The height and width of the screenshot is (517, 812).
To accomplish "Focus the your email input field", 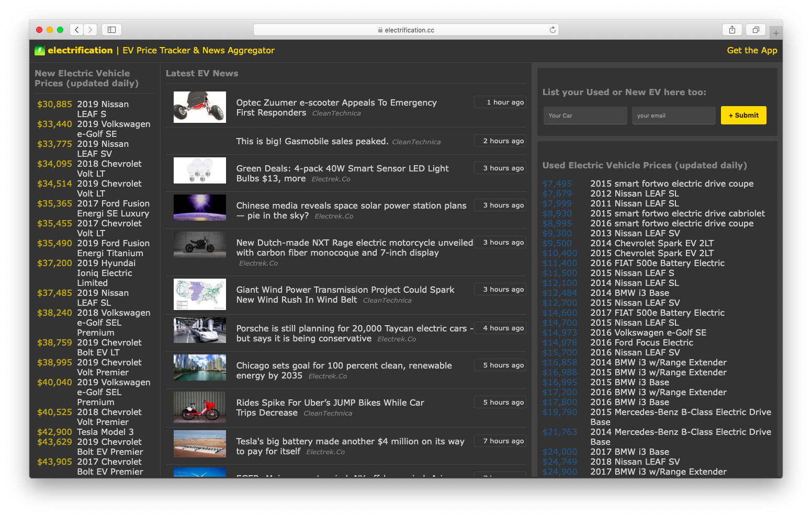I will click(x=673, y=116).
